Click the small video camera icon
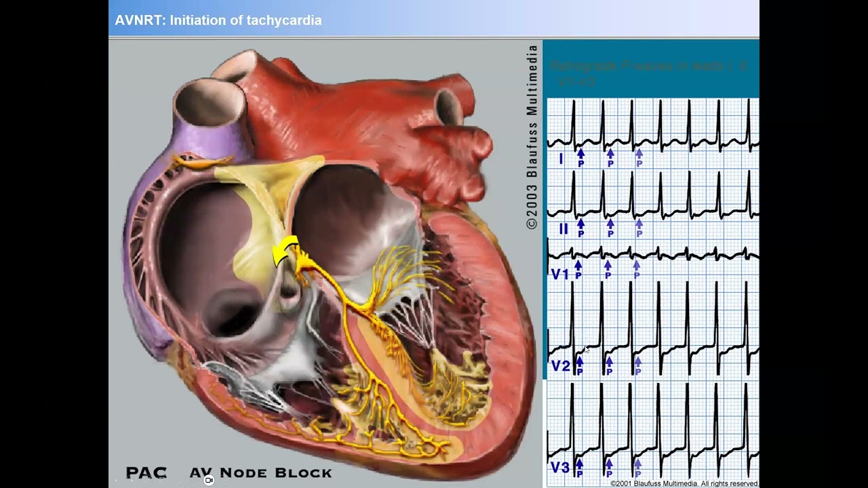Screen dimensions: 868x488 click(x=209, y=480)
